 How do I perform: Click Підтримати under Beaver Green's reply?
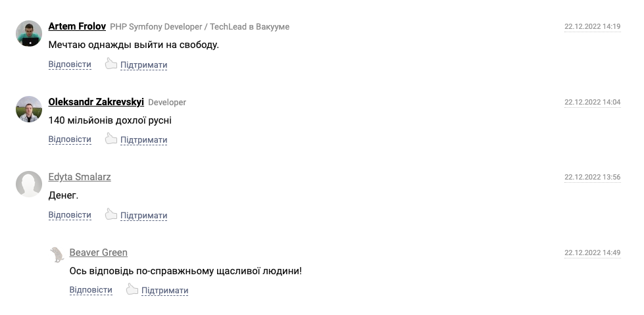164,291
